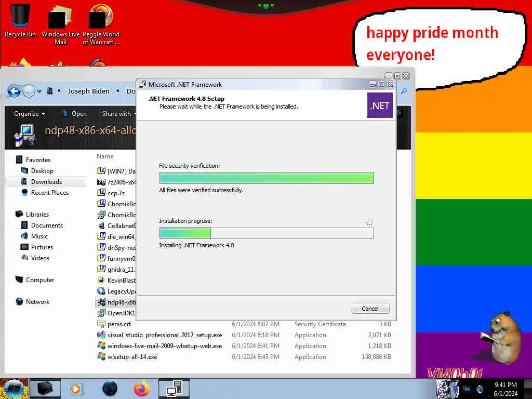
Task: Sort files by Name column header
Action: coord(105,156)
